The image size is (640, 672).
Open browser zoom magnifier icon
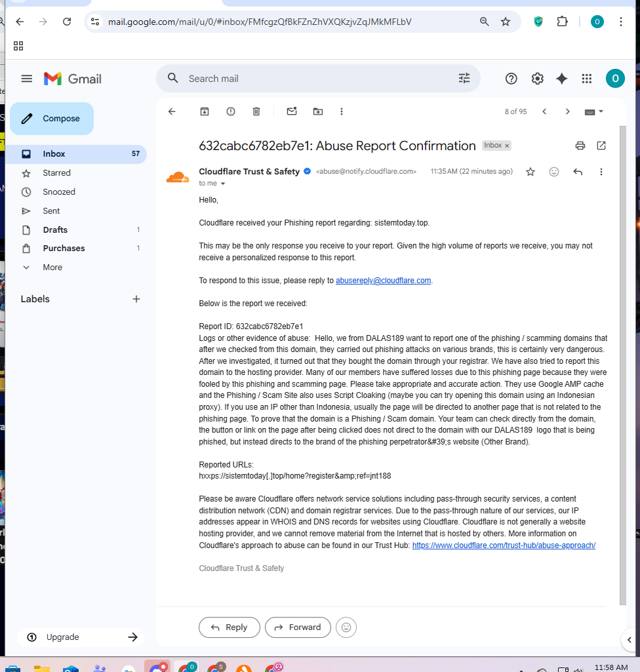[x=484, y=22]
